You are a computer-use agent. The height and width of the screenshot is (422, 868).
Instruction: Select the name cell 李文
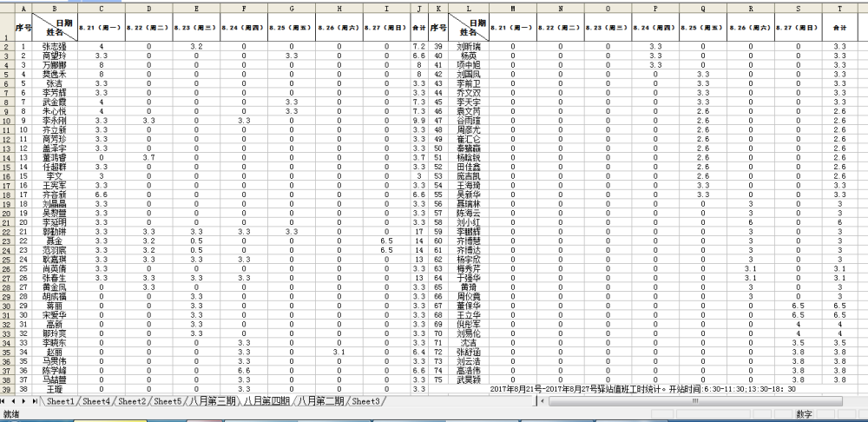point(55,176)
